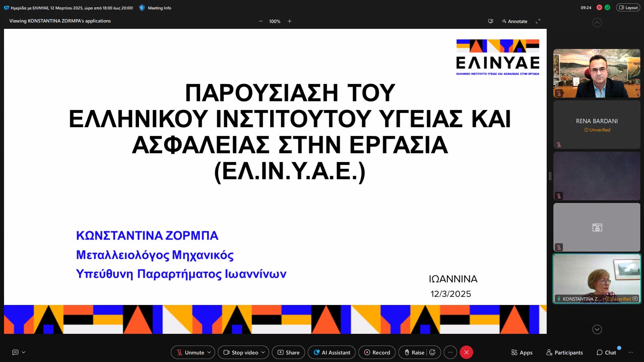Zoom out the shared content
The image size is (644, 362).
pos(260,21)
